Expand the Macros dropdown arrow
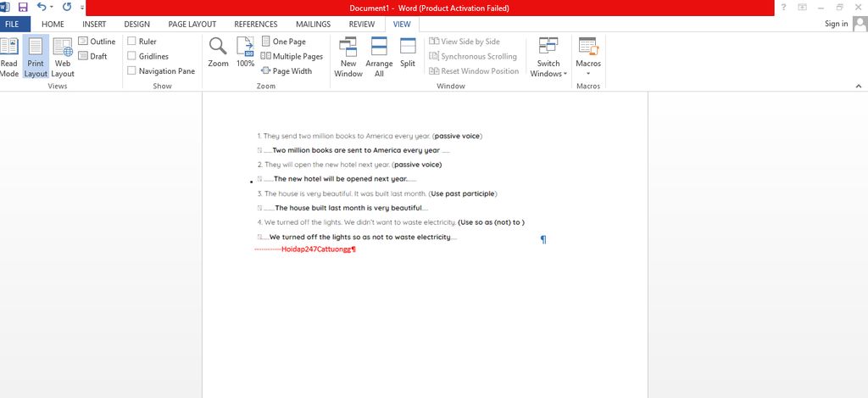 point(588,74)
